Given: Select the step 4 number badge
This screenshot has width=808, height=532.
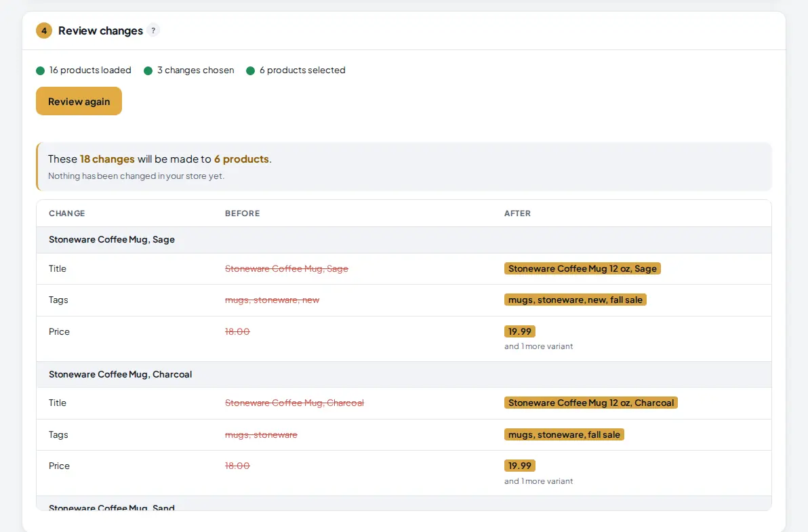Looking at the screenshot, I should coord(44,30).
